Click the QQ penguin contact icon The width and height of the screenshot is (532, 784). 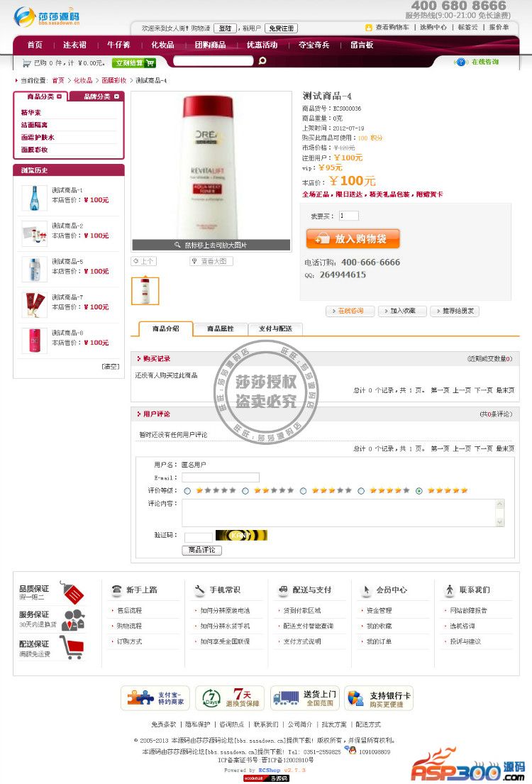[x=351, y=750]
